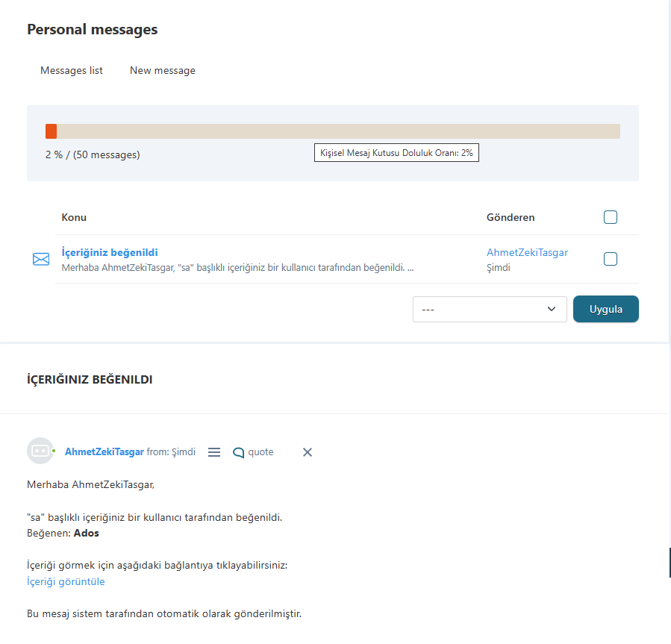Image resolution: width=671 pixels, height=644 pixels.
Task: Toggle the select-all checkbox in the table header
Action: click(611, 217)
